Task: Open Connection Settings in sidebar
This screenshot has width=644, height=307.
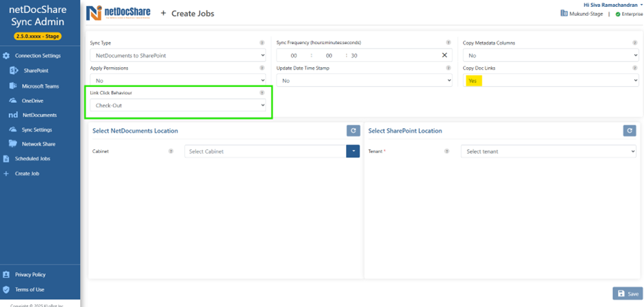Action: (x=38, y=56)
